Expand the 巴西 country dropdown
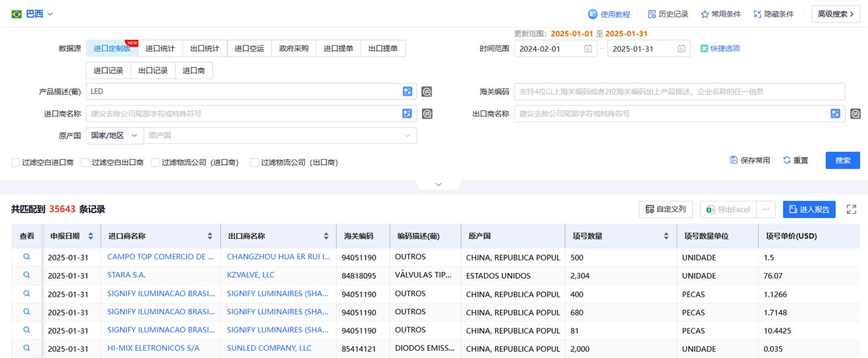The width and height of the screenshot is (868, 358). [39, 14]
